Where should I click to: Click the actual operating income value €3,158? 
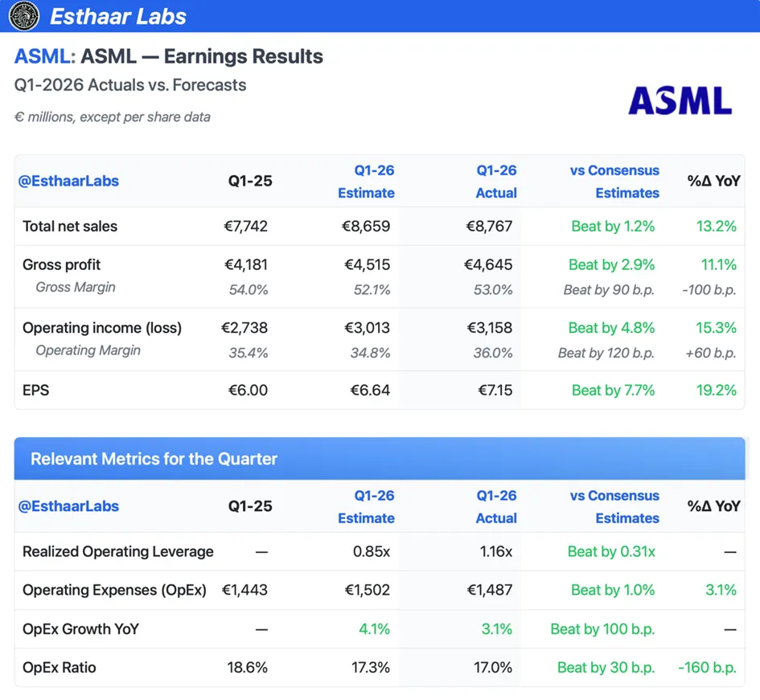490,328
